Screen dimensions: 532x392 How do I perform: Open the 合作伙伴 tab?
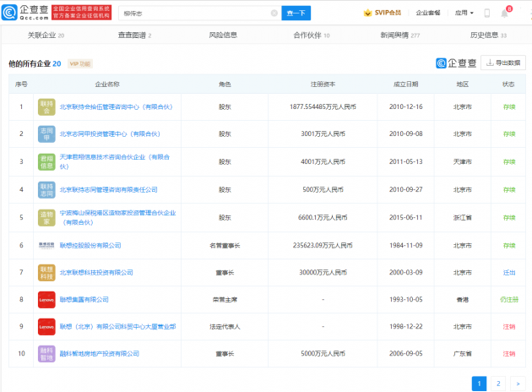pyautogui.click(x=312, y=35)
